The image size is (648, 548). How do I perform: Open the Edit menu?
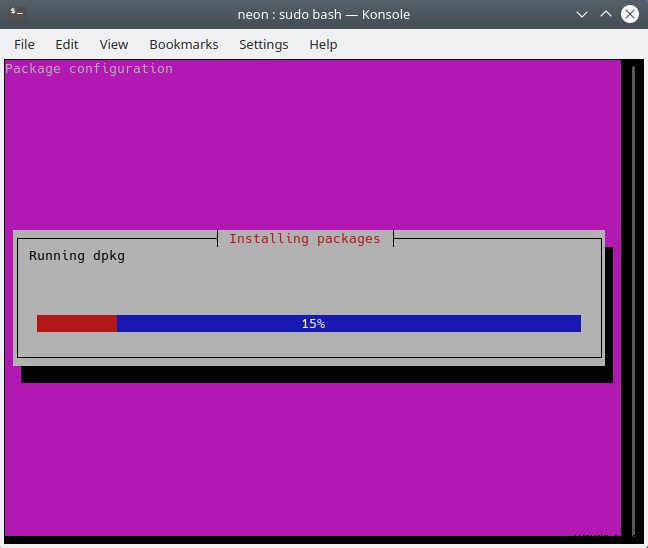pos(67,44)
